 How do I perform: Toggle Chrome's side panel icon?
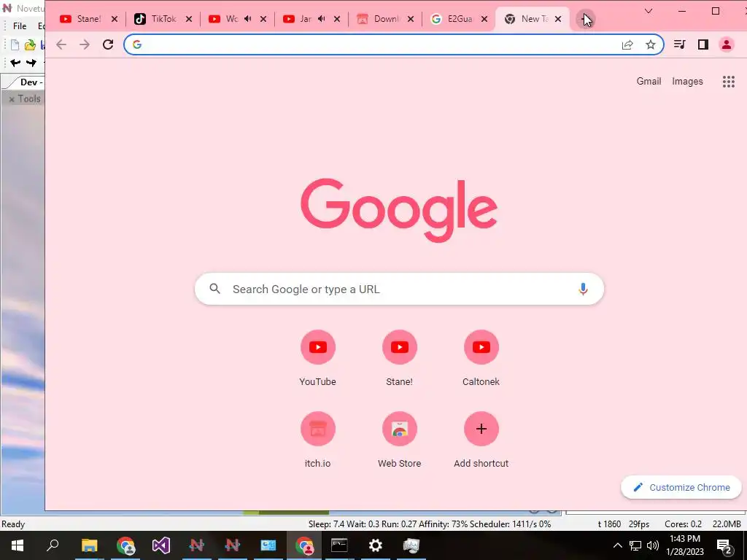(x=703, y=44)
